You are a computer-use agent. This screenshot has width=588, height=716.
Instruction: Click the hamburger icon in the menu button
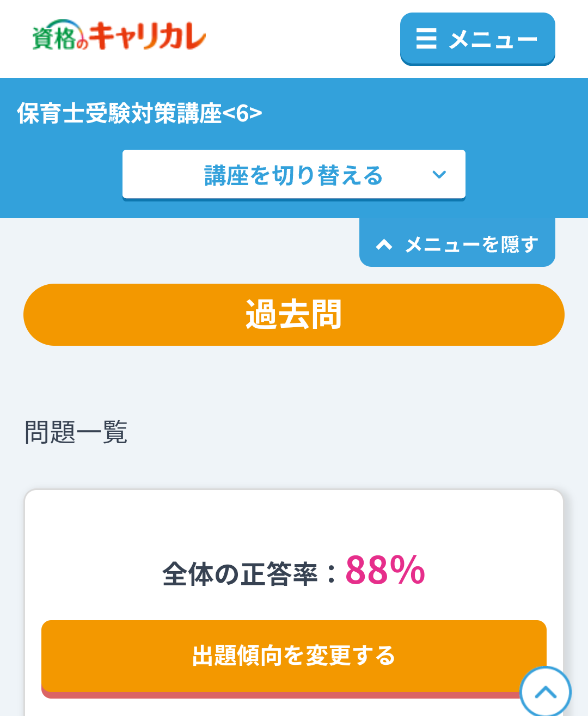[x=426, y=39]
